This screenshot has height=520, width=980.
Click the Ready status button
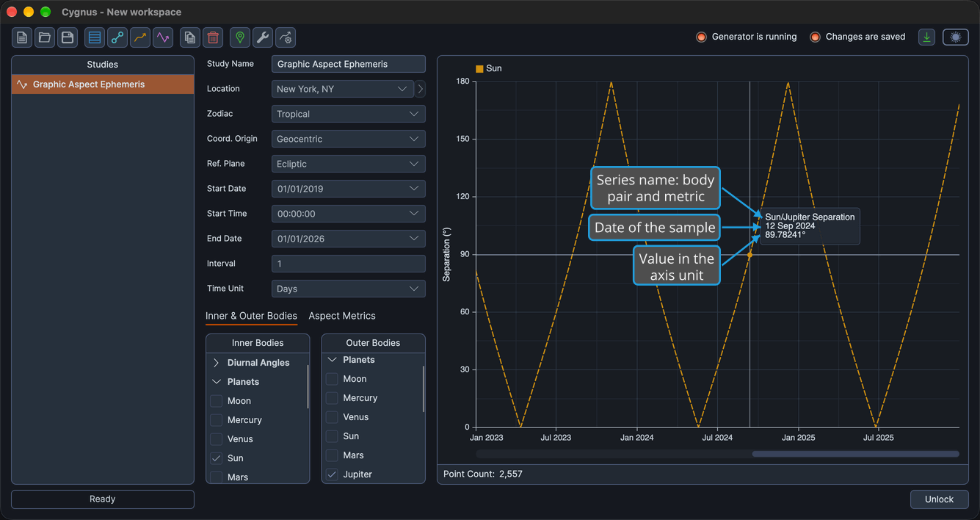[103, 499]
